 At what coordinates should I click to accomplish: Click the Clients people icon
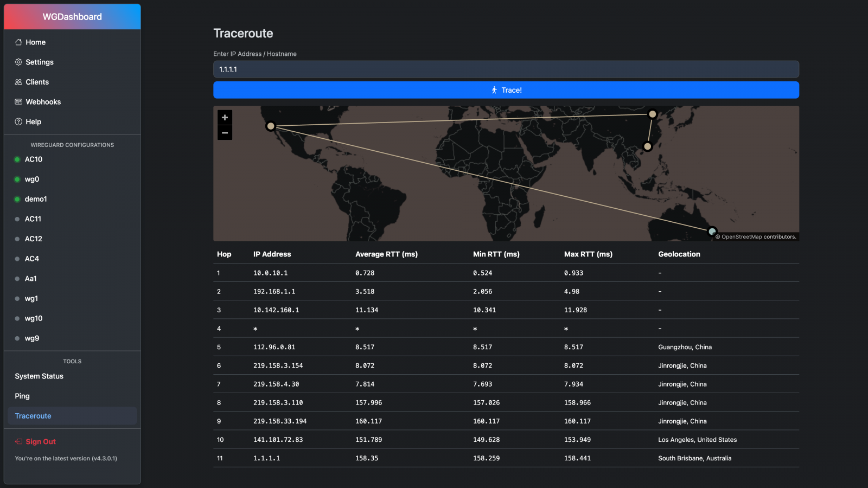[18, 82]
